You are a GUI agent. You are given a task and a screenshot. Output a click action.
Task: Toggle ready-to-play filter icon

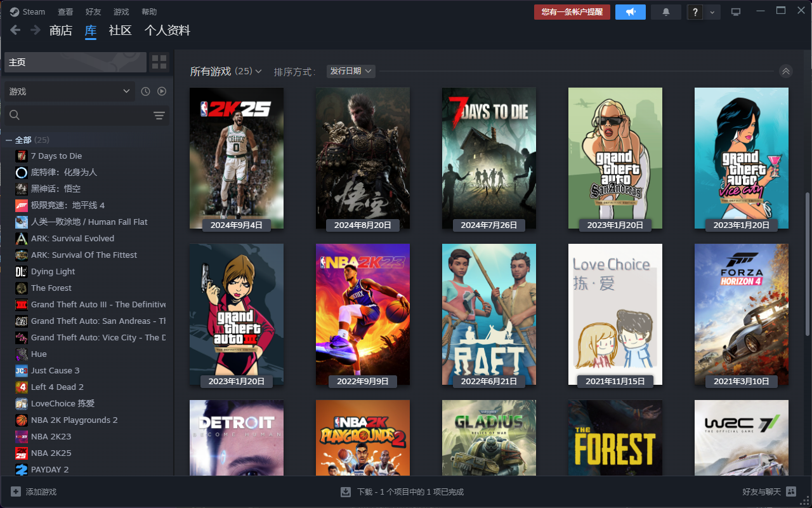pos(162,91)
